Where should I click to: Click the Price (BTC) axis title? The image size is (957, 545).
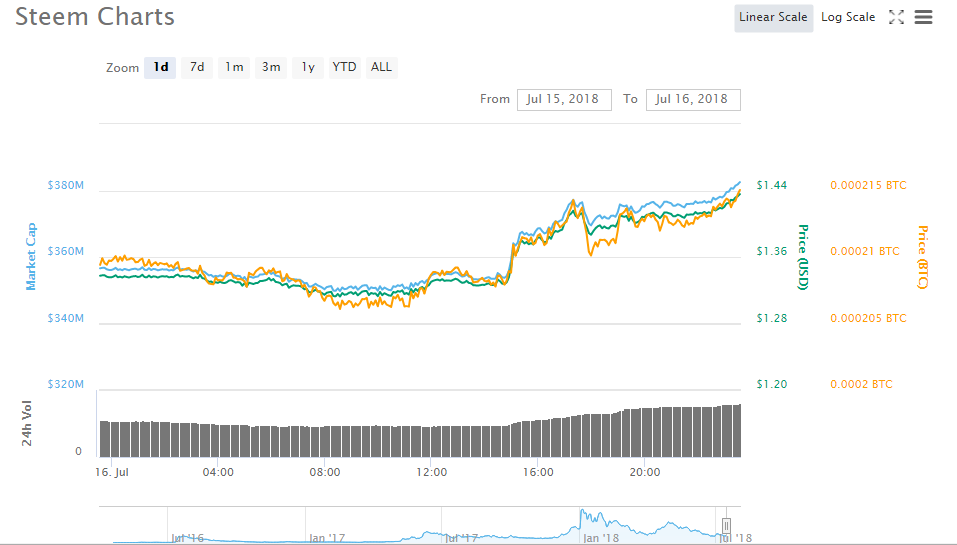[x=922, y=257]
